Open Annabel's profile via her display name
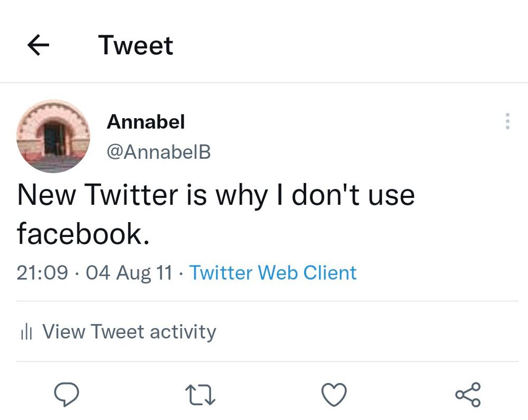The width and height of the screenshot is (528, 420). tap(146, 122)
